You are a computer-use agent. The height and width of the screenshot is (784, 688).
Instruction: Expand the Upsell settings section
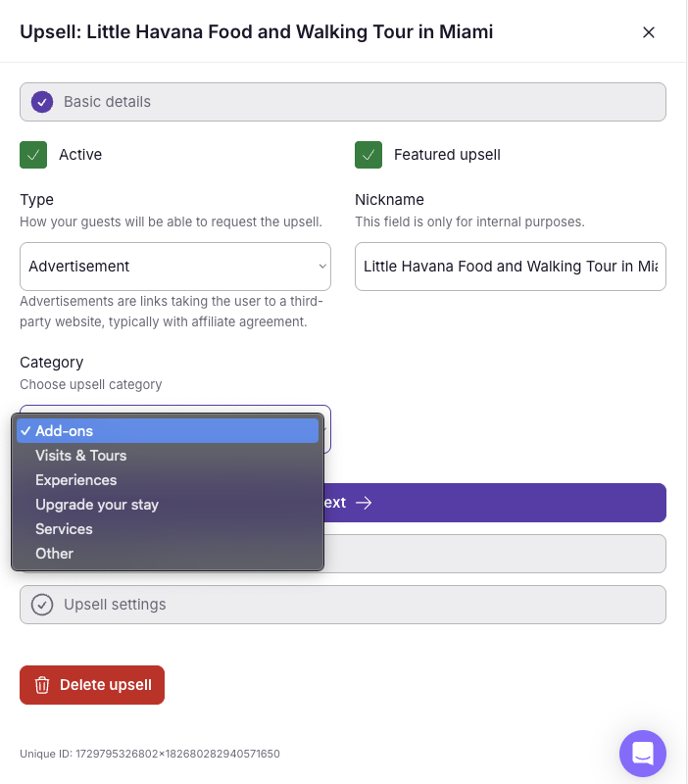click(x=343, y=605)
